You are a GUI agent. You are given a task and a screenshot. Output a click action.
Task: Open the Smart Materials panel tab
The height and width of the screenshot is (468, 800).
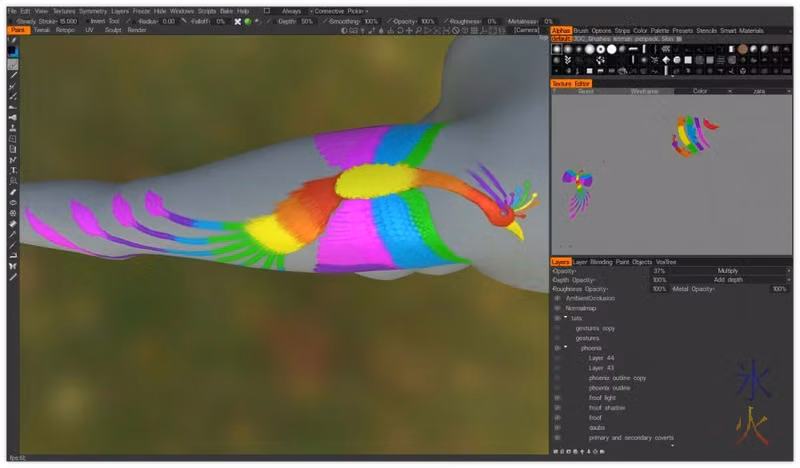(x=741, y=31)
